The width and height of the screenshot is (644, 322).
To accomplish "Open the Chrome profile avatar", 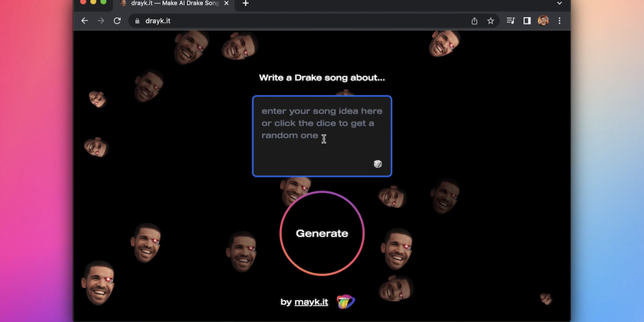I will coord(543,21).
